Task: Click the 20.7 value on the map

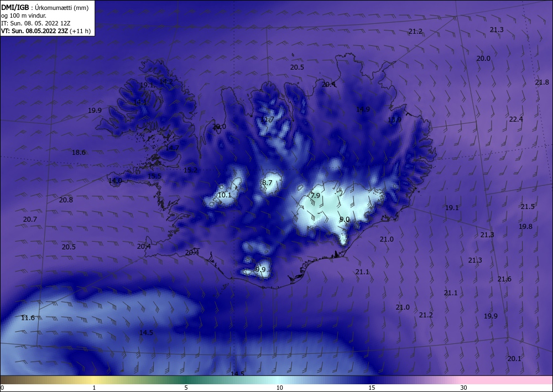Action: [30, 219]
